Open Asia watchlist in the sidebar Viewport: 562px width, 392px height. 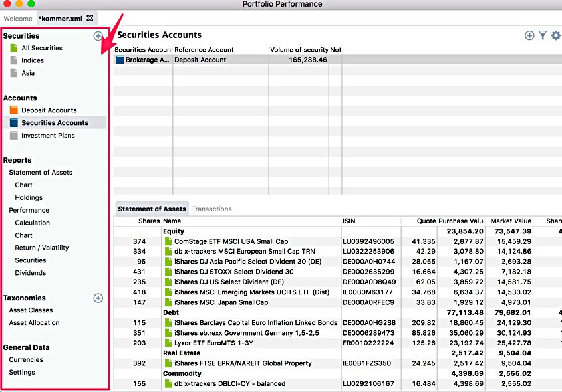pos(28,73)
